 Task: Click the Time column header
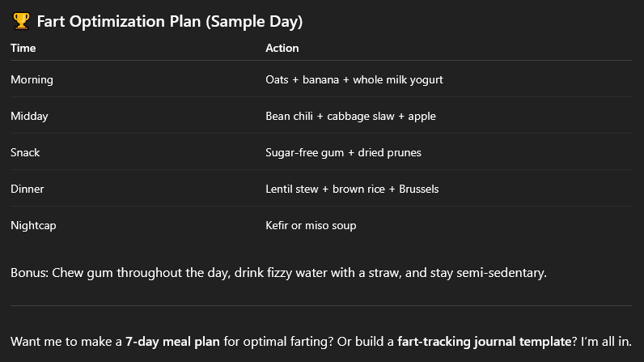coord(23,48)
